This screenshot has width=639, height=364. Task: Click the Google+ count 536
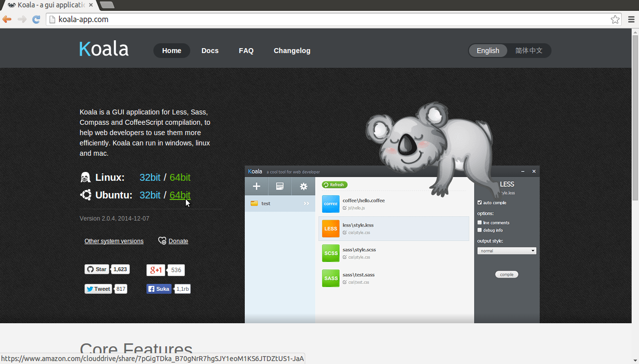click(176, 270)
